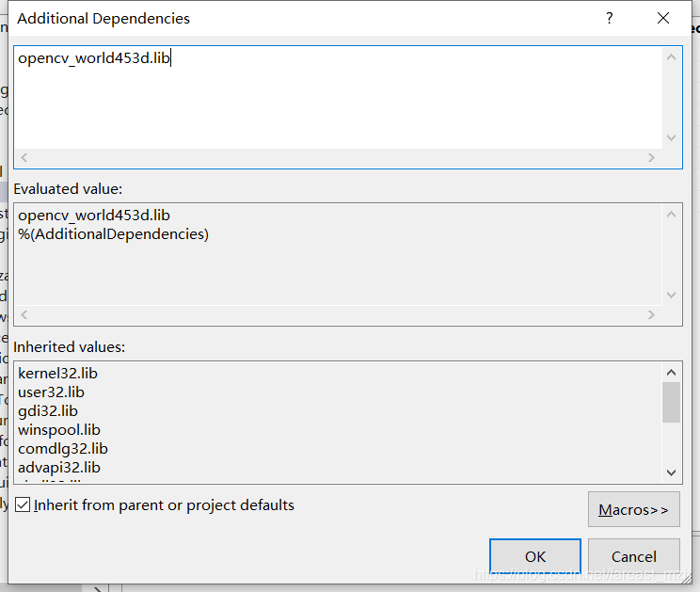Viewport: 700px width, 592px height.
Task: Click scroll up arrow in Evaluated value box
Action: 671,215
